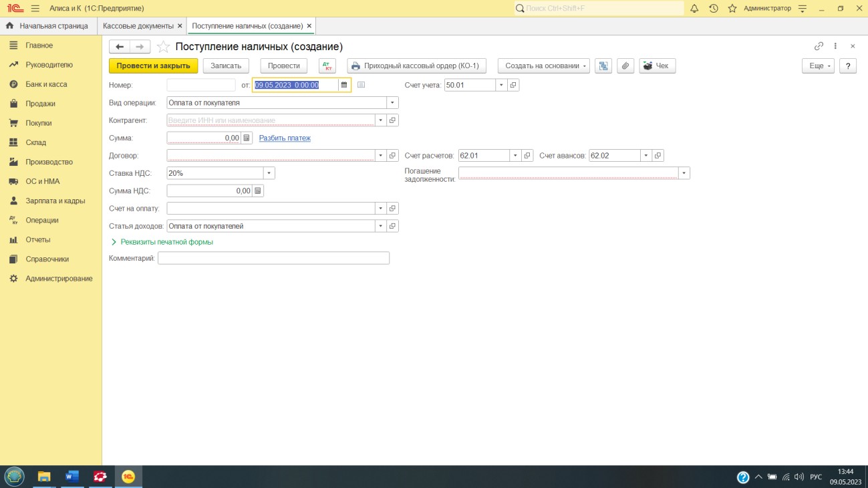Launch 1C from Windows taskbar
This screenshot has height=488, width=868.
click(128, 477)
